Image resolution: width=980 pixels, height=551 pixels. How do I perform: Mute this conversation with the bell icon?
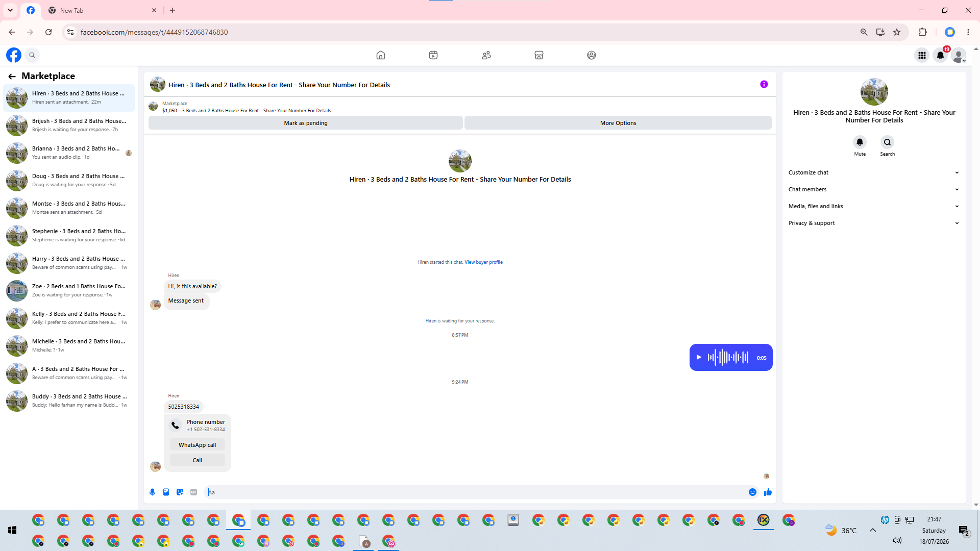tap(860, 142)
